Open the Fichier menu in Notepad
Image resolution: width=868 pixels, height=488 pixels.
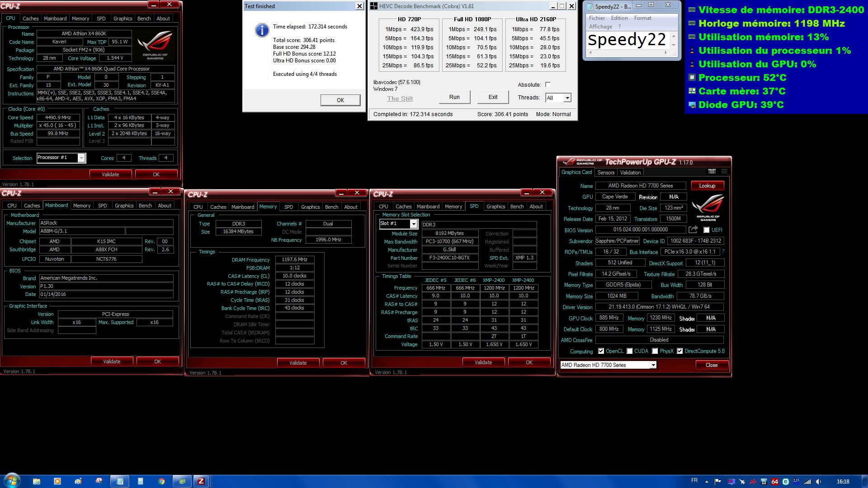(x=597, y=18)
